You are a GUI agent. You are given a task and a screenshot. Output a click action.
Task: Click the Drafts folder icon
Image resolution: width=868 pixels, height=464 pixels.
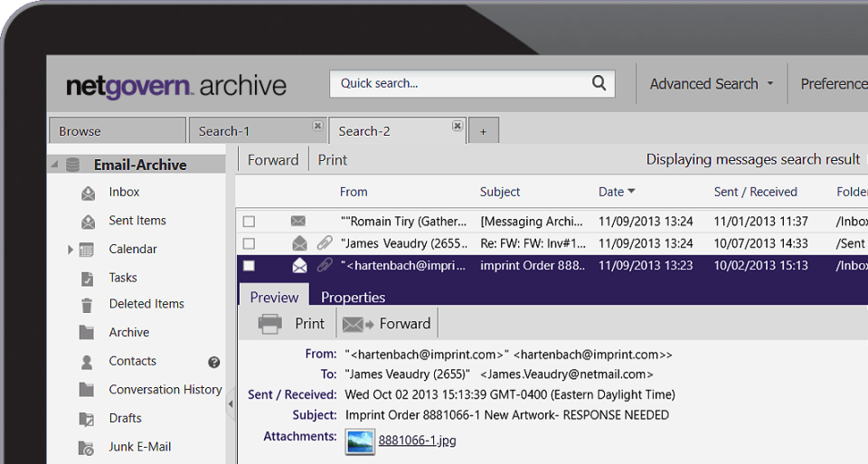pyautogui.click(x=87, y=419)
